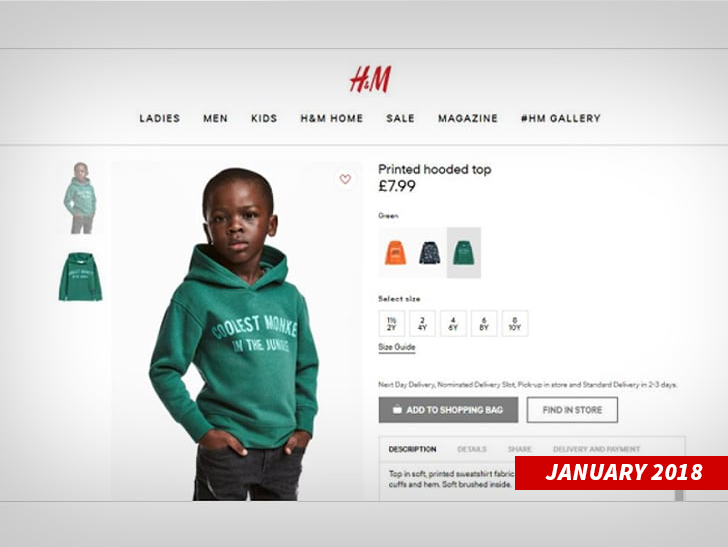Select size 4-6Y
This screenshot has height=547, width=728.
(453, 323)
